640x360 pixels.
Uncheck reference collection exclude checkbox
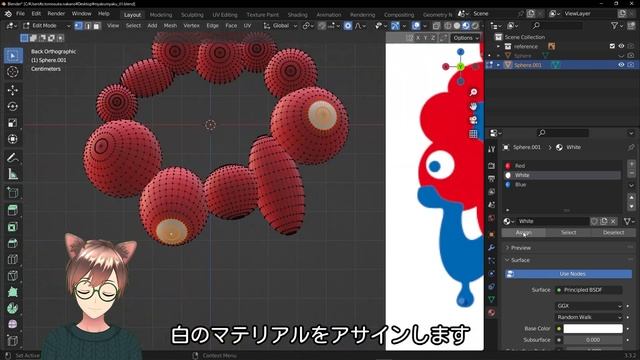click(x=612, y=47)
